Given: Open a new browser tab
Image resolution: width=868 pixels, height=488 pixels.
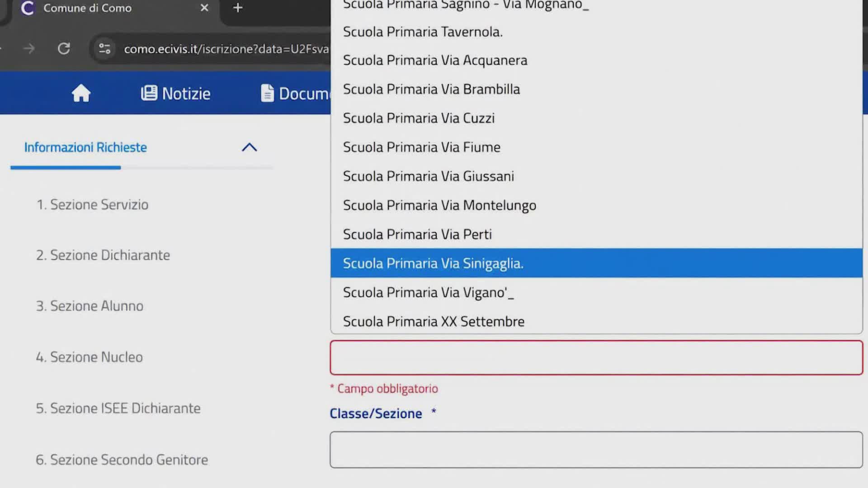Looking at the screenshot, I should [238, 8].
